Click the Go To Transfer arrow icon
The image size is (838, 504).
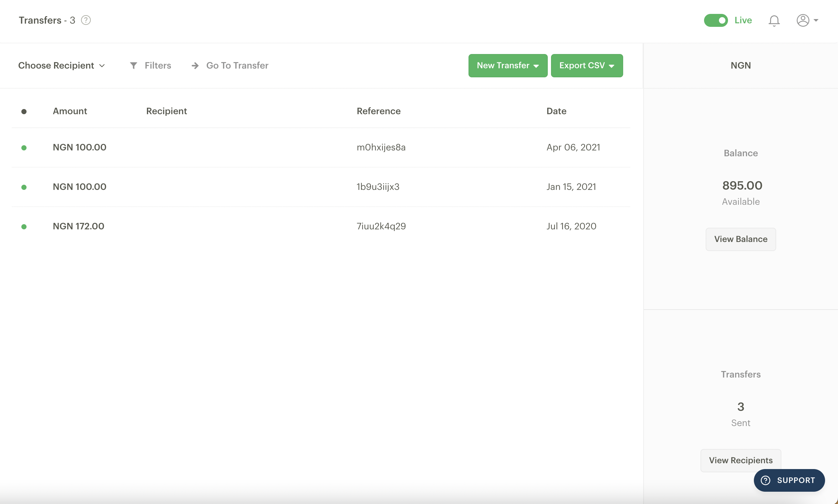pyautogui.click(x=195, y=65)
